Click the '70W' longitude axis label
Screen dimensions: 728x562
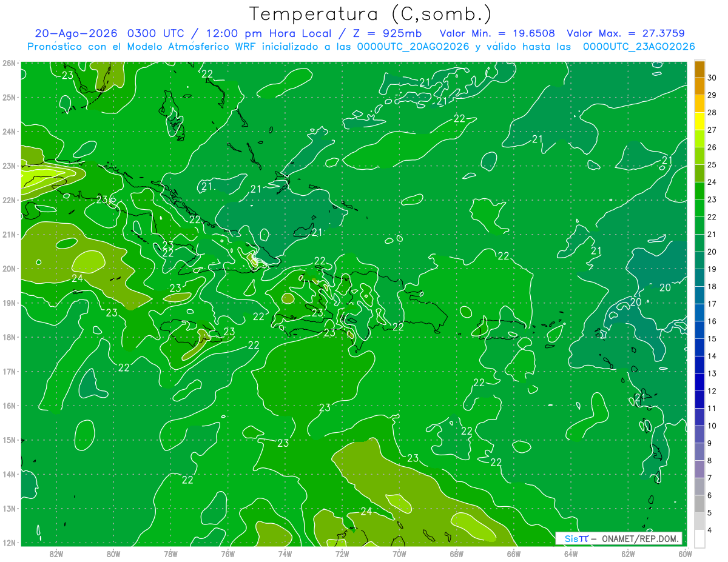[x=399, y=554]
